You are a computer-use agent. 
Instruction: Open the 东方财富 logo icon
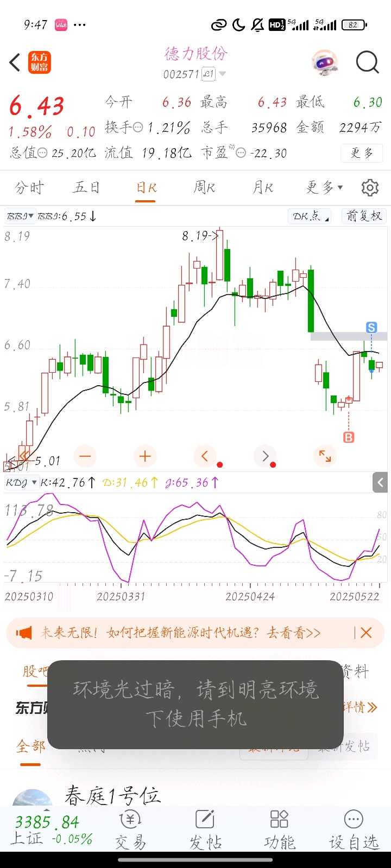tap(40, 62)
